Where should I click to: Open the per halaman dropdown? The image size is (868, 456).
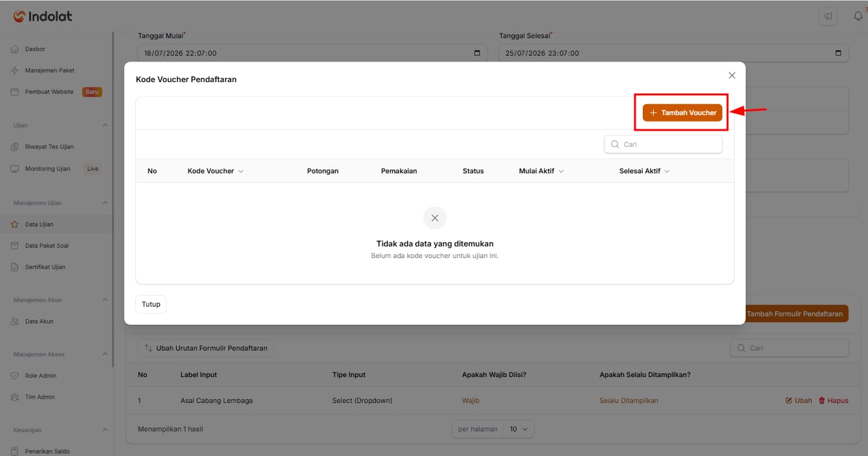[x=518, y=429]
